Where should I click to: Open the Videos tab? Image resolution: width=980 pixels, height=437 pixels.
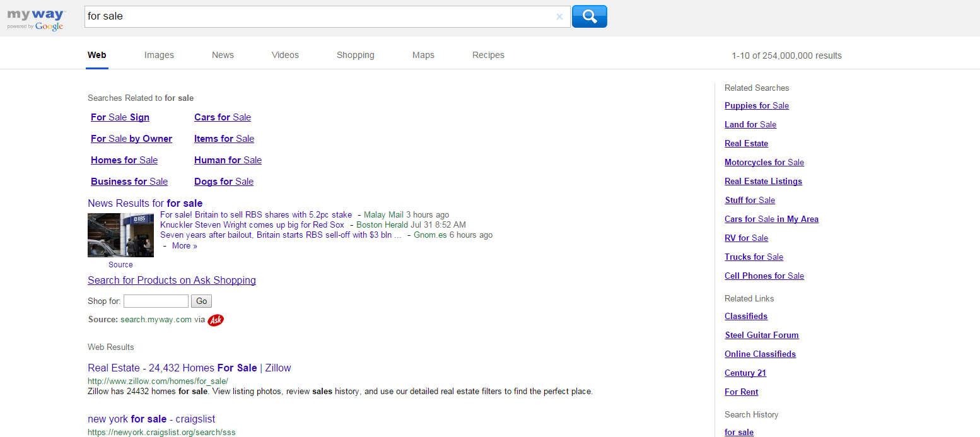(x=285, y=55)
